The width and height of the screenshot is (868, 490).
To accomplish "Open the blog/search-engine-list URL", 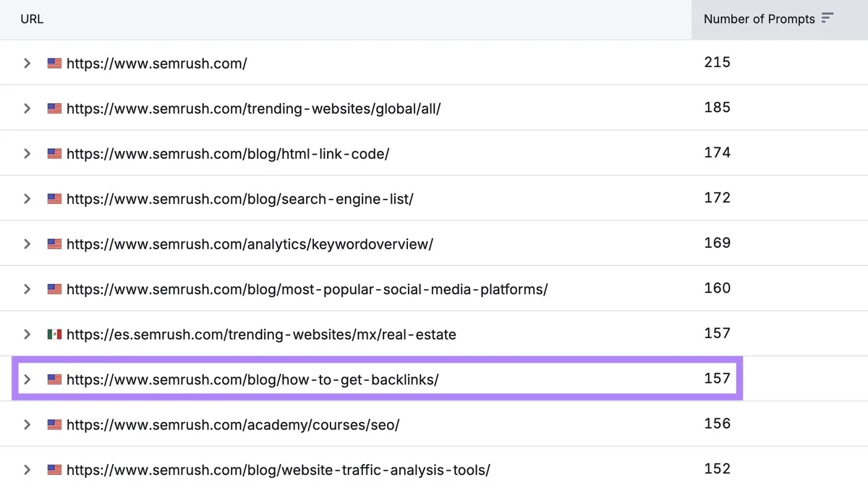I will point(240,199).
